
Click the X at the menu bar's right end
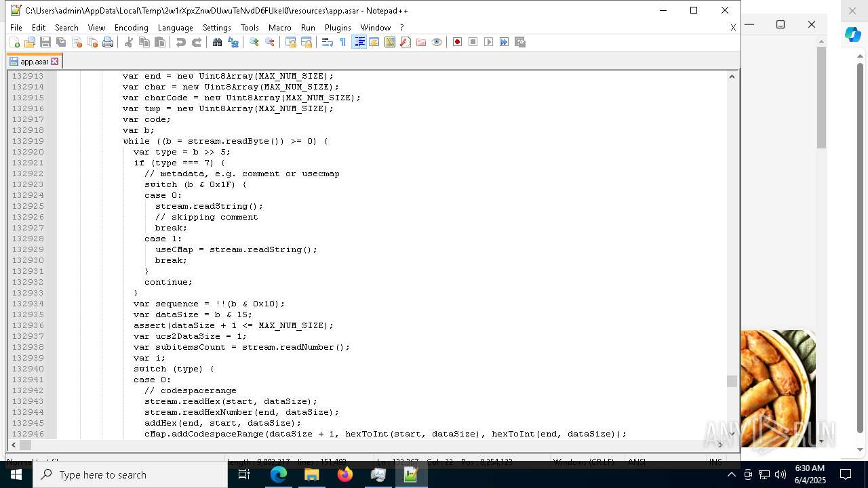coord(733,28)
